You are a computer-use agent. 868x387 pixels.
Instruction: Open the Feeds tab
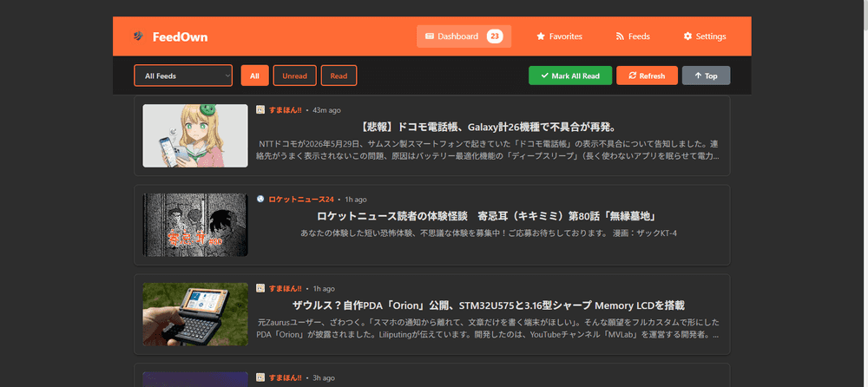point(633,36)
